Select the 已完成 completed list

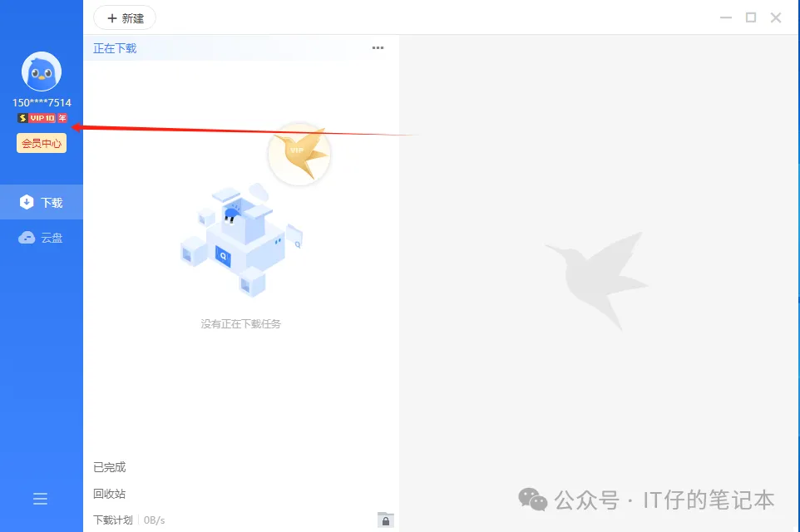pos(109,467)
